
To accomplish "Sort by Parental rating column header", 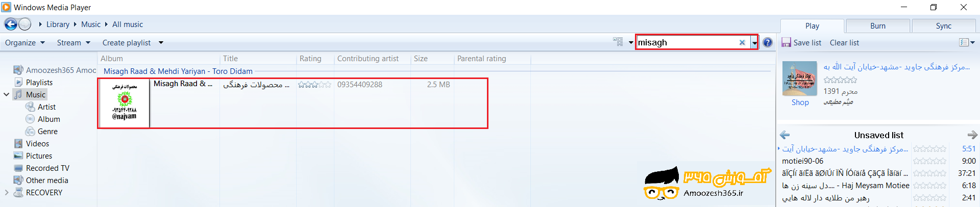I will (x=492, y=59).
